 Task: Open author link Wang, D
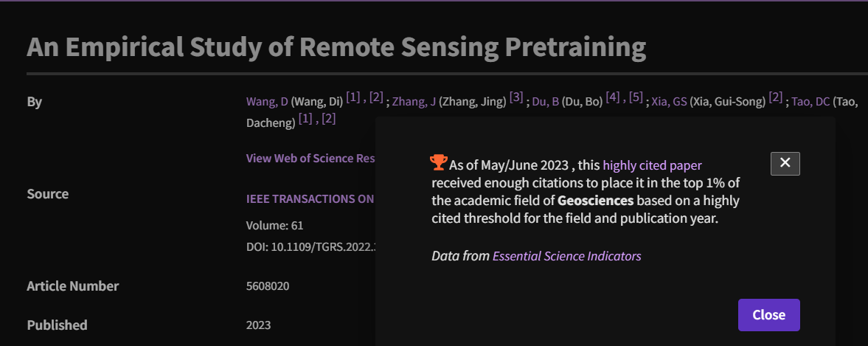[x=267, y=102]
